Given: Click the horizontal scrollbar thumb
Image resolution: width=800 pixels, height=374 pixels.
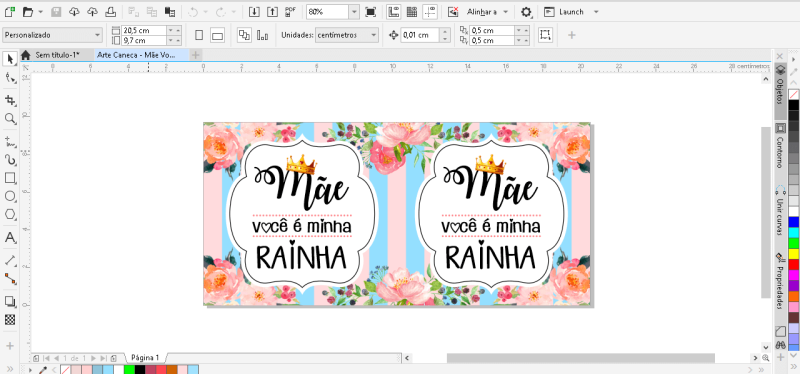Looking at the screenshot, I should pyautogui.click(x=581, y=358).
